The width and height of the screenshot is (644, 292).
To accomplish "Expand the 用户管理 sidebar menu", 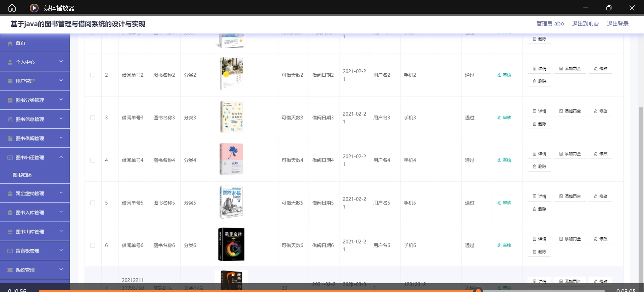I will [35, 81].
